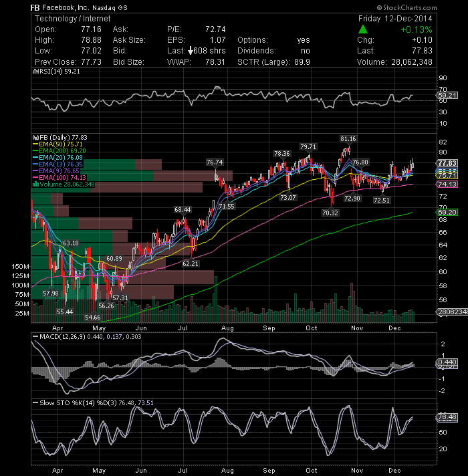
Task: Click the VWAP value 78.31
Action: point(215,62)
